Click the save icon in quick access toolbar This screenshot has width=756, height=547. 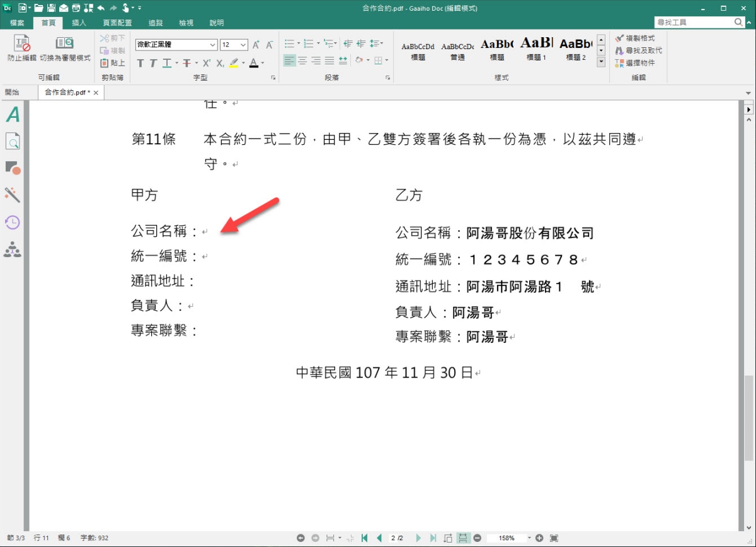click(x=51, y=8)
